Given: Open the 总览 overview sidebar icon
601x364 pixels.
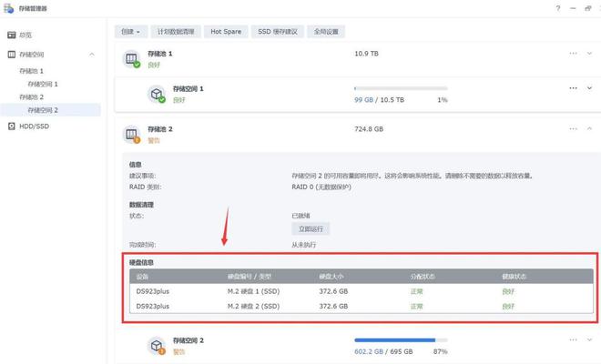Looking at the screenshot, I should (x=9, y=35).
